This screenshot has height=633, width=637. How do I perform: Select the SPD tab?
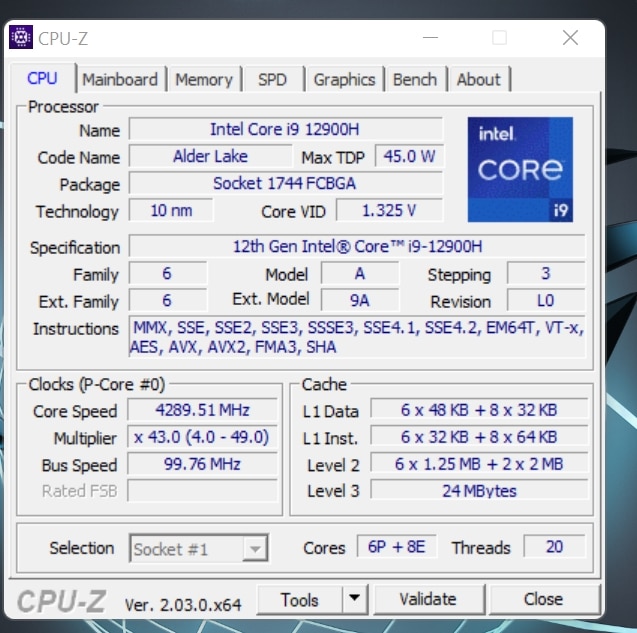(x=272, y=80)
